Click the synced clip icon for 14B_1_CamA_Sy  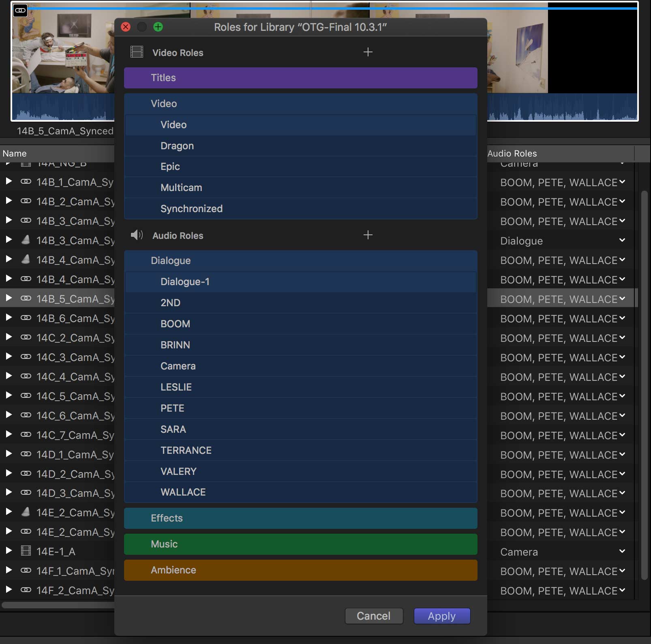[x=26, y=182]
